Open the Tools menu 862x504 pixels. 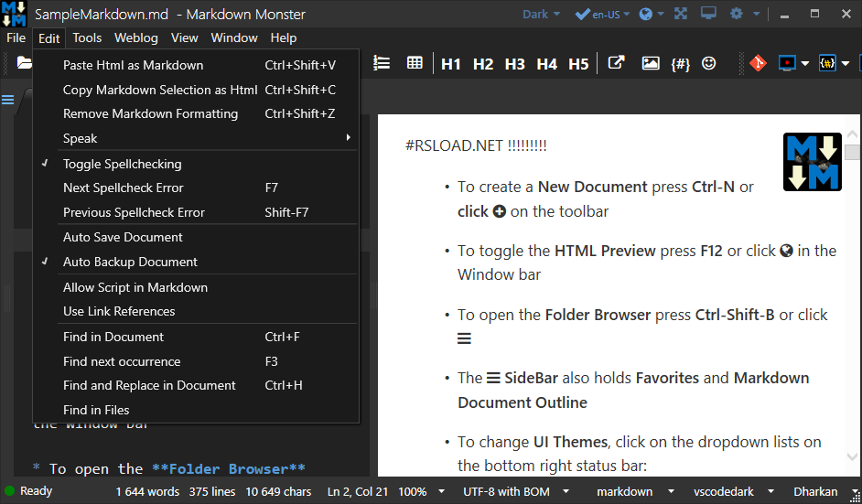[x=87, y=38]
